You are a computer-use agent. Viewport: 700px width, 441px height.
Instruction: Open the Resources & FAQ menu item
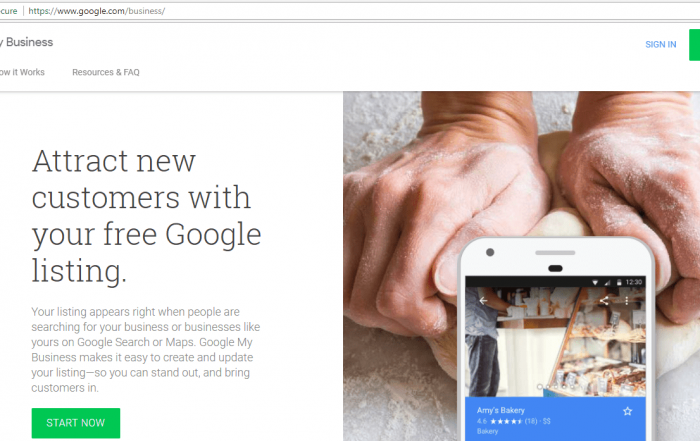click(106, 72)
